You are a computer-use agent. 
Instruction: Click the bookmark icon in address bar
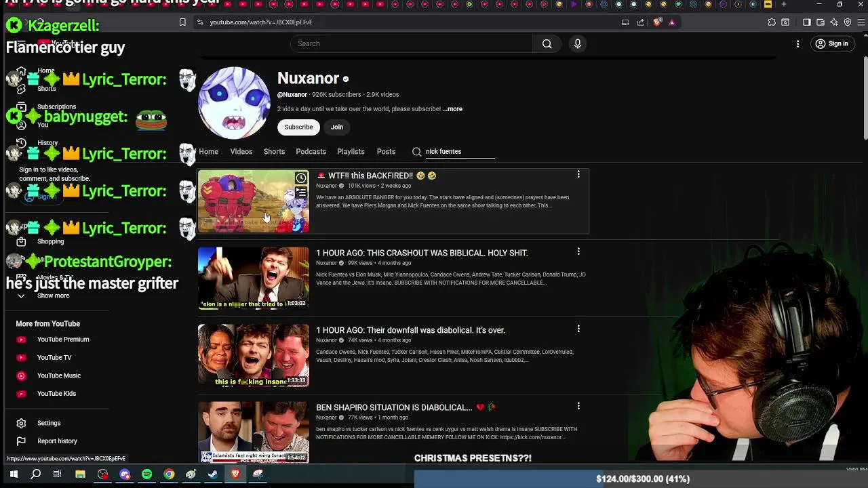pos(182,22)
